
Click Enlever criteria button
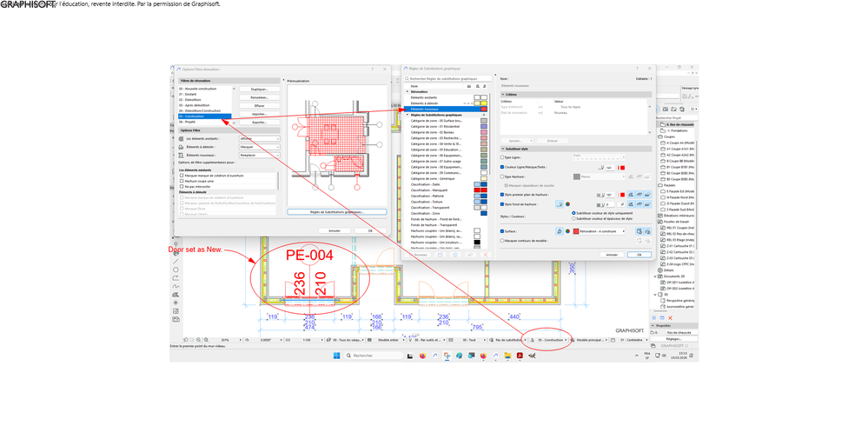tap(553, 141)
